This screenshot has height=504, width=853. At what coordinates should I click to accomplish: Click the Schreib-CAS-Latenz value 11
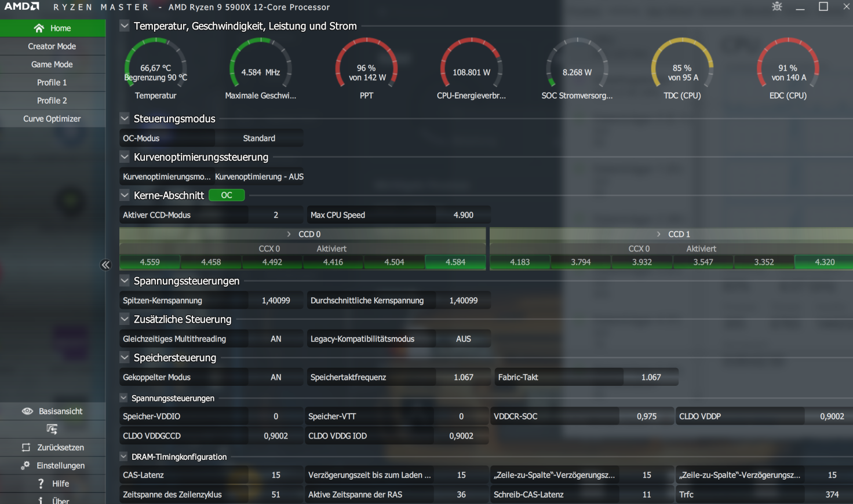pos(647,495)
